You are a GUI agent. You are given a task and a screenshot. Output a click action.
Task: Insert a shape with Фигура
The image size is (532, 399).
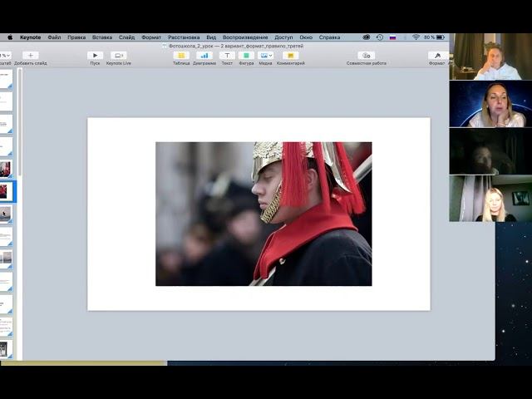pos(246,56)
